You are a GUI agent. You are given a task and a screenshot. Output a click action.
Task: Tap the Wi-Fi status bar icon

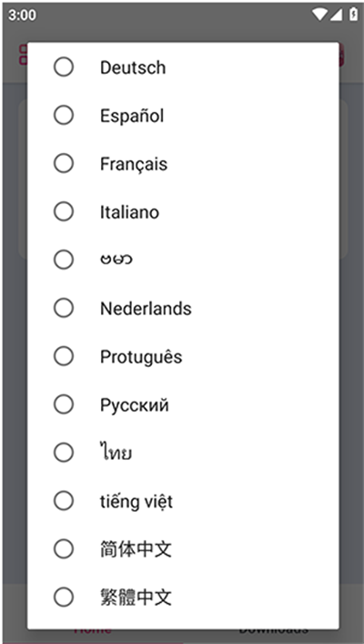[x=318, y=15]
